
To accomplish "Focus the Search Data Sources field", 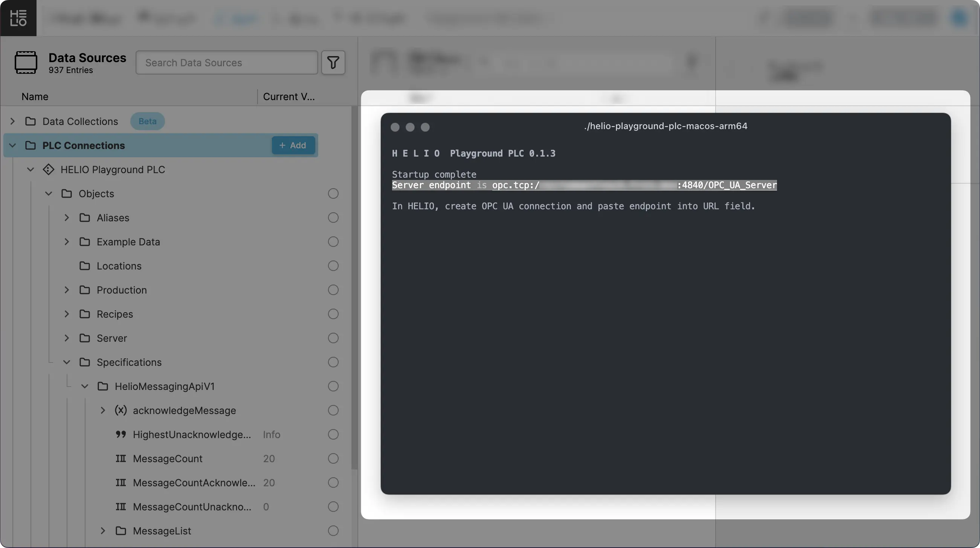I will pos(227,62).
